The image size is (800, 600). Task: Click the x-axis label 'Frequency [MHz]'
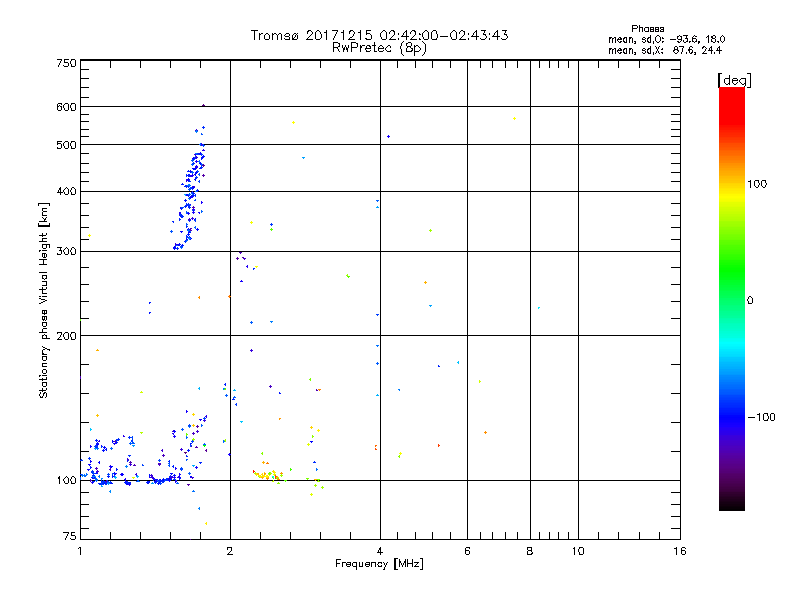379,564
